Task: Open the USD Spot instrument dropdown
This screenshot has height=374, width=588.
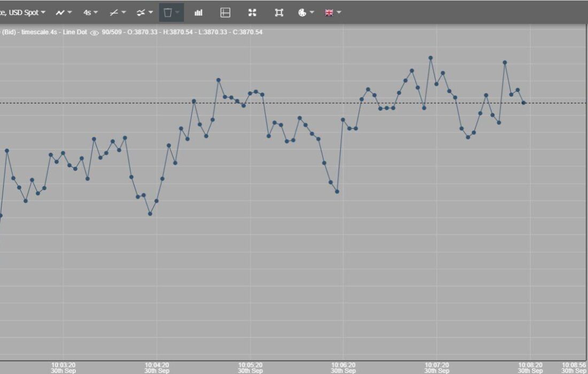Action: click(x=24, y=12)
